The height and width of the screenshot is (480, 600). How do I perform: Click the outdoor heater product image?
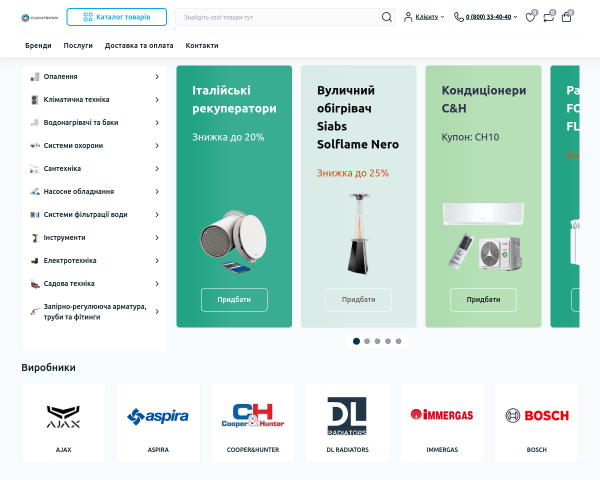click(359, 234)
